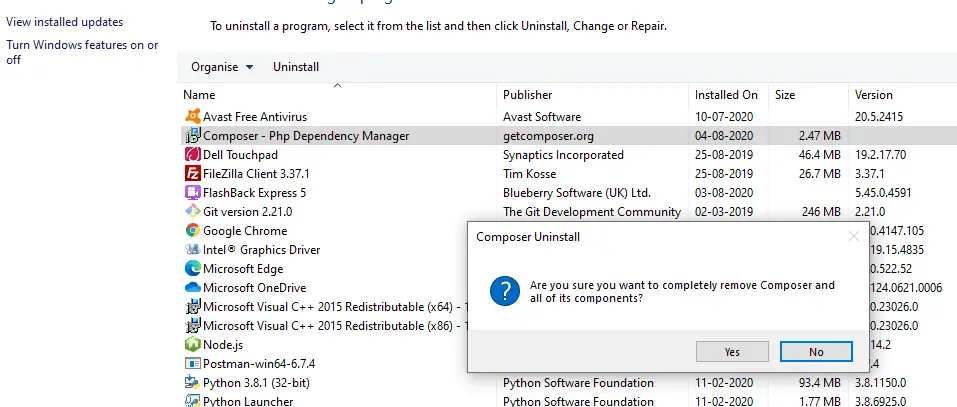Screen dimensions: 957x407
Task: Click the Composer program icon
Action: click(x=192, y=135)
